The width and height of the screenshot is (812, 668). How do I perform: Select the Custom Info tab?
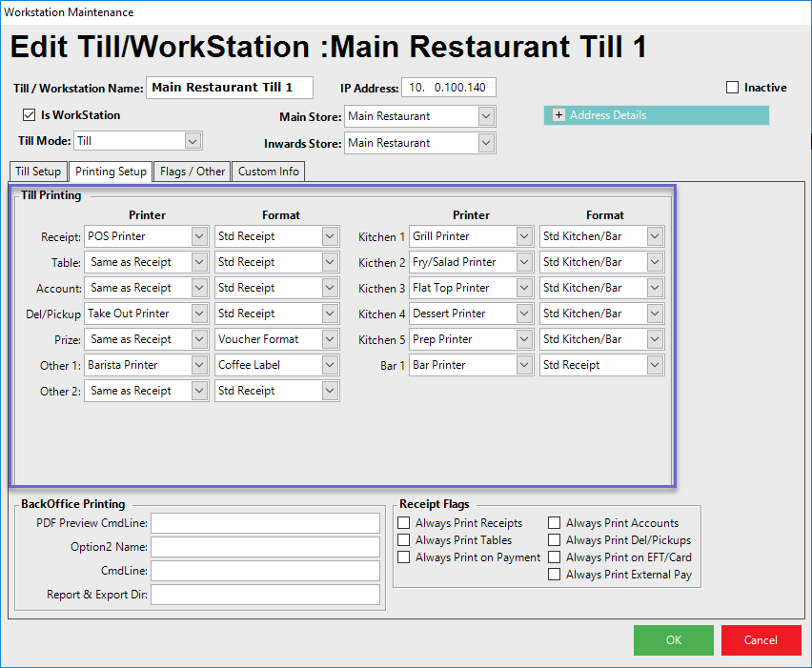(268, 172)
